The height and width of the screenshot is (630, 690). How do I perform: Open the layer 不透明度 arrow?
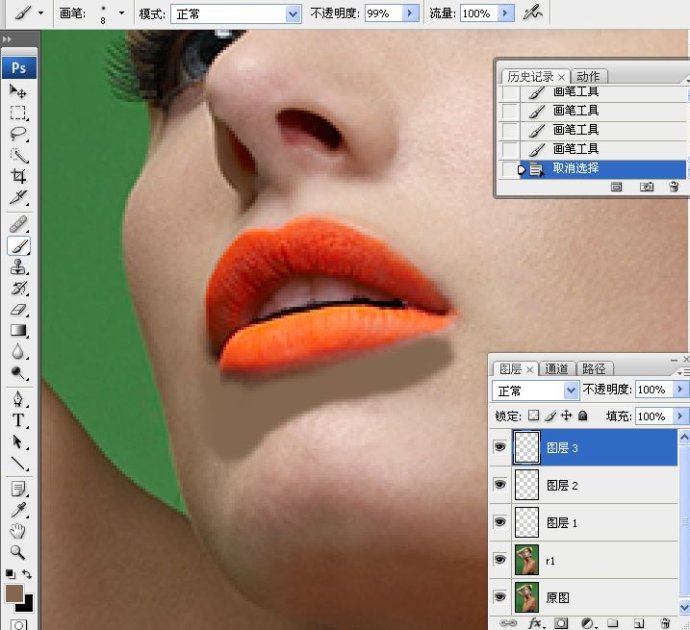tap(680, 389)
